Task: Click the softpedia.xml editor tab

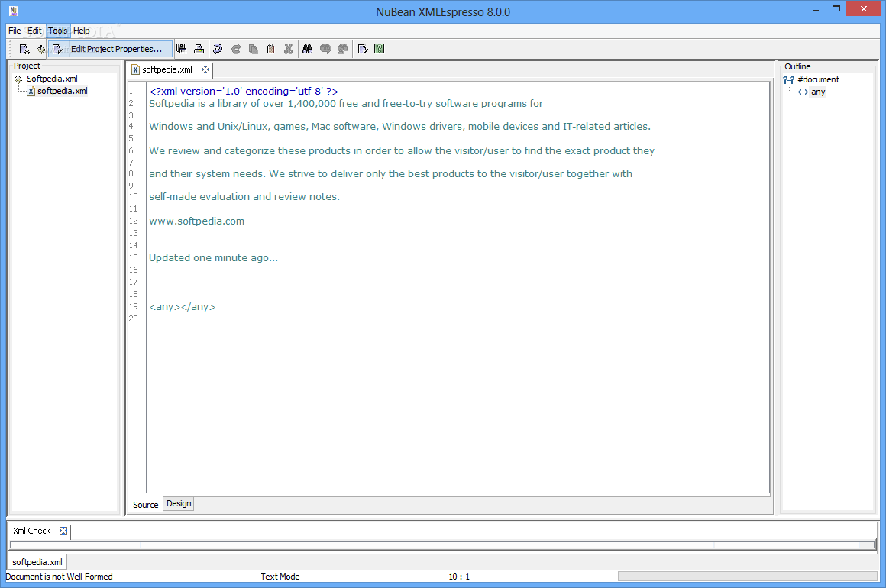Action: click(167, 69)
